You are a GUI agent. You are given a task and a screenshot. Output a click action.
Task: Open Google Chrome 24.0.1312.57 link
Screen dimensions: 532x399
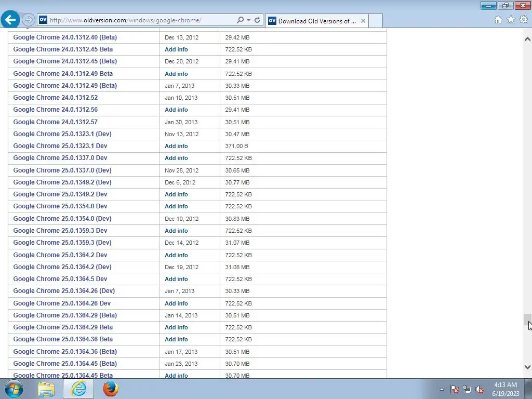coord(56,122)
